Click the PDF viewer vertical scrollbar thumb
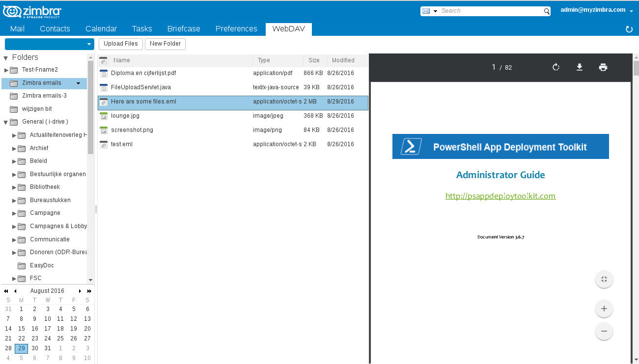Image resolution: width=639 pixels, height=364 pixels. pyautogui.click(x=636, y=68)
